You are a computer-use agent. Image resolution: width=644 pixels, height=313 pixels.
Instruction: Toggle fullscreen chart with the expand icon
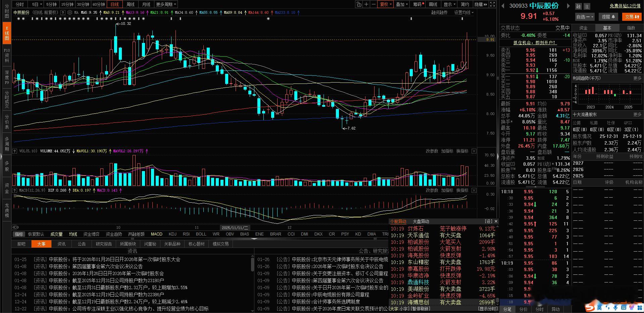coord(492,4)
